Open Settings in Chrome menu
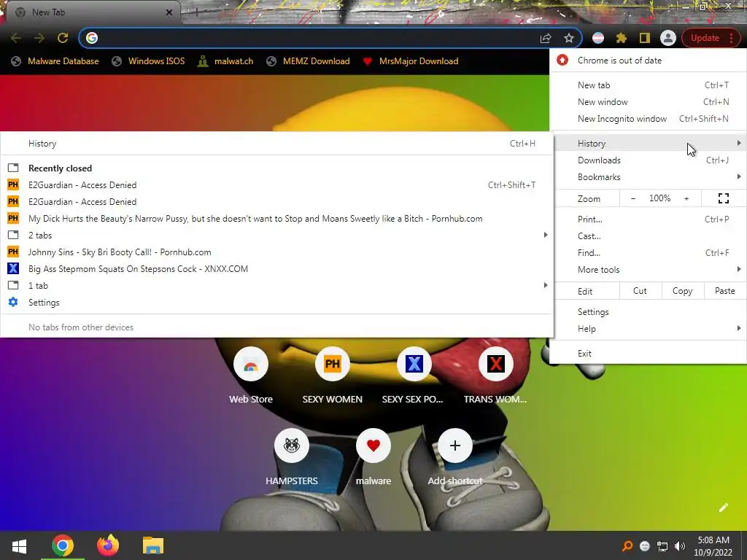747x560 pixels. click(648, 312)
